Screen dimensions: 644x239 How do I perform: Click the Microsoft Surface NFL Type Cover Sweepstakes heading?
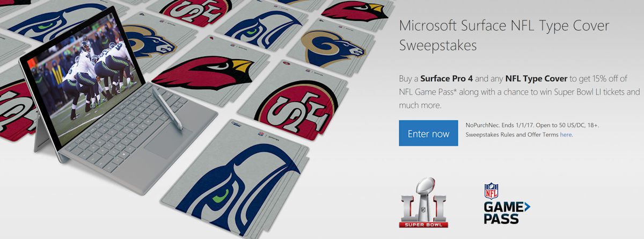504,35
